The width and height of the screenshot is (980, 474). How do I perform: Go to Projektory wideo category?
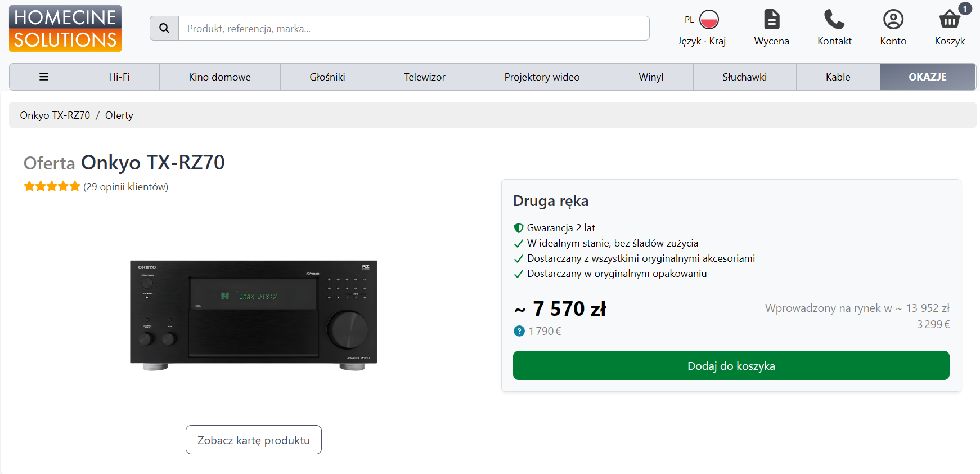click(542, 77)
